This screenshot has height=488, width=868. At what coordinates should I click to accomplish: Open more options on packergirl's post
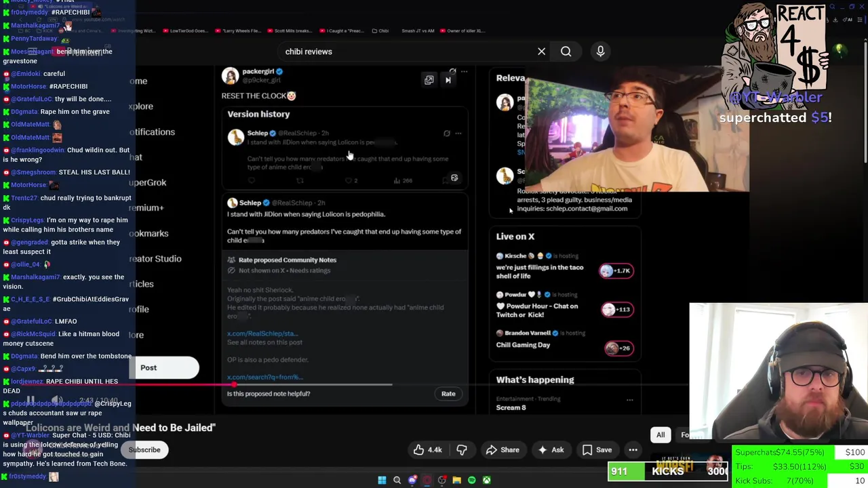pyautogui.click(x=464, y=71)
